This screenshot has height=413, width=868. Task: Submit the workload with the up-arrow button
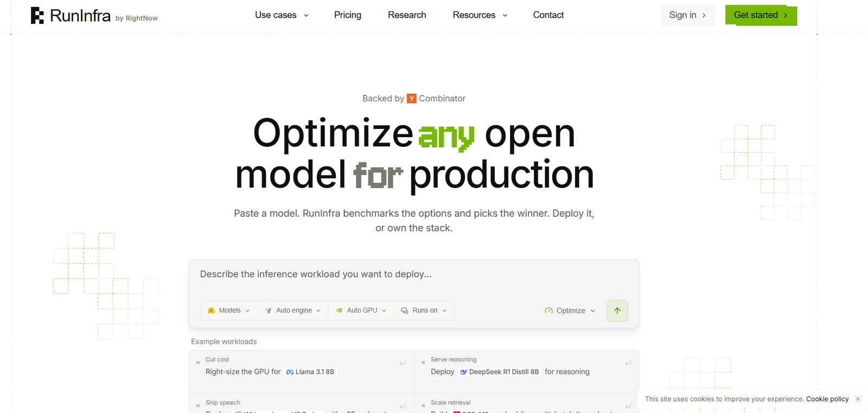coord(617,311)
